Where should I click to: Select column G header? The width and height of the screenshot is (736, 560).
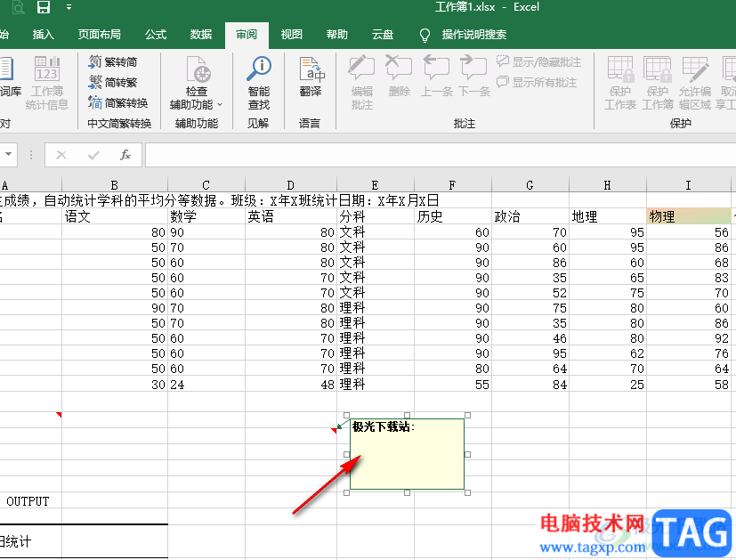(530, 185)
